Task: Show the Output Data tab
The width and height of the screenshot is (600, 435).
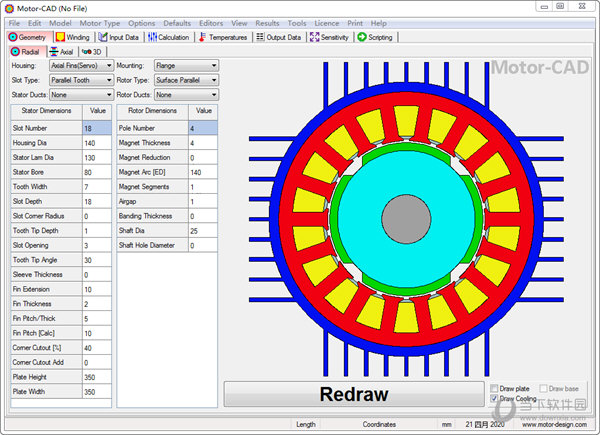Action: click(279, 37)
